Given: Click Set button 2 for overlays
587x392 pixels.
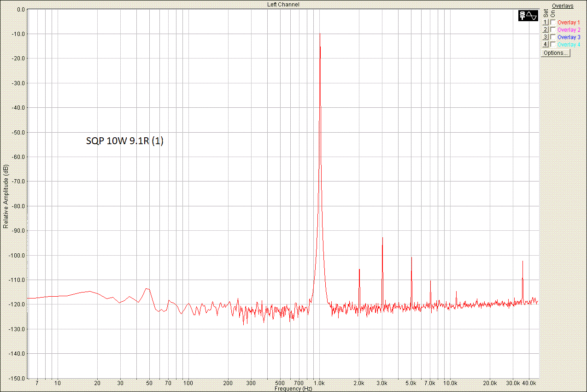Looking at the screenshot, I should tap(546, 29).
